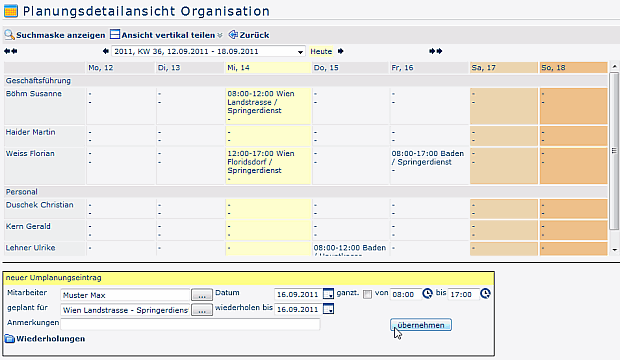Expand the Wiederholungen section
The image size is (620, 360).
point(50,339)
